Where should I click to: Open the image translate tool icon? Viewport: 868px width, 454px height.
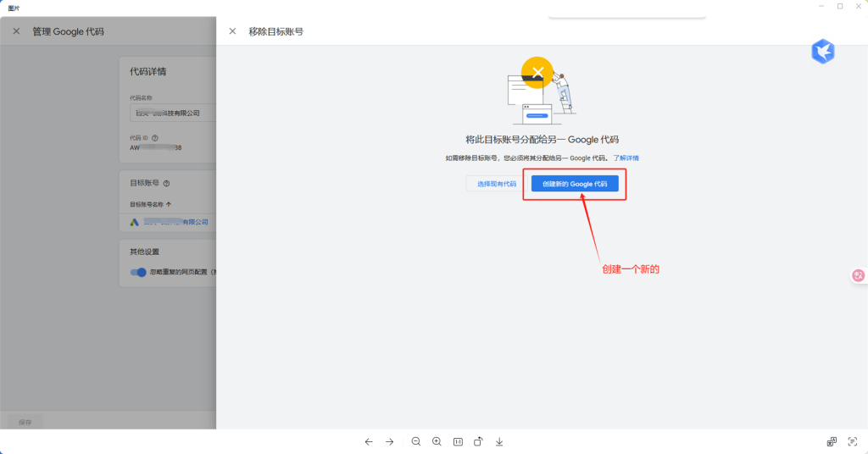(832, 441)
